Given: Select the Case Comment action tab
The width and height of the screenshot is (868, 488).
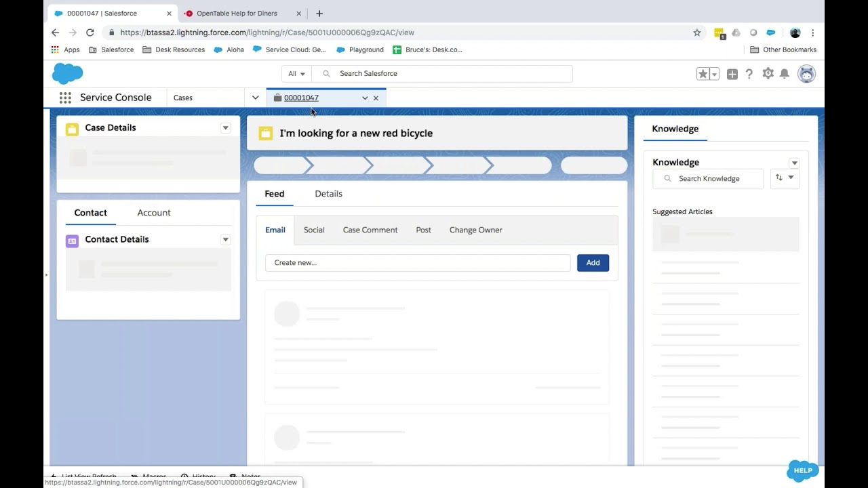Looking at the screenshot, I should click(x=370, y=230).
